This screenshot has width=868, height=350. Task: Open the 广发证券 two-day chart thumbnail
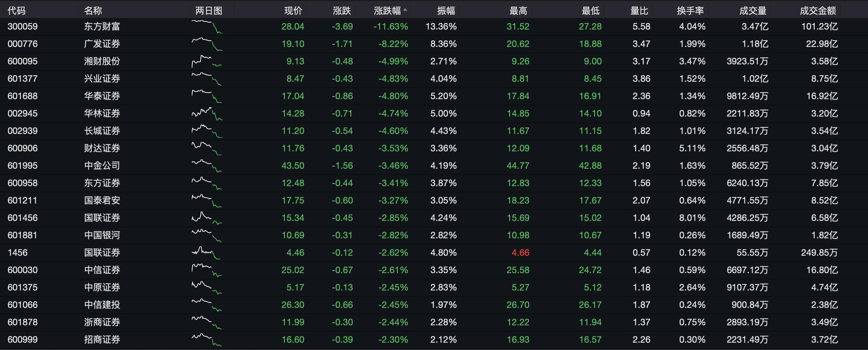[x=207, y=44]
